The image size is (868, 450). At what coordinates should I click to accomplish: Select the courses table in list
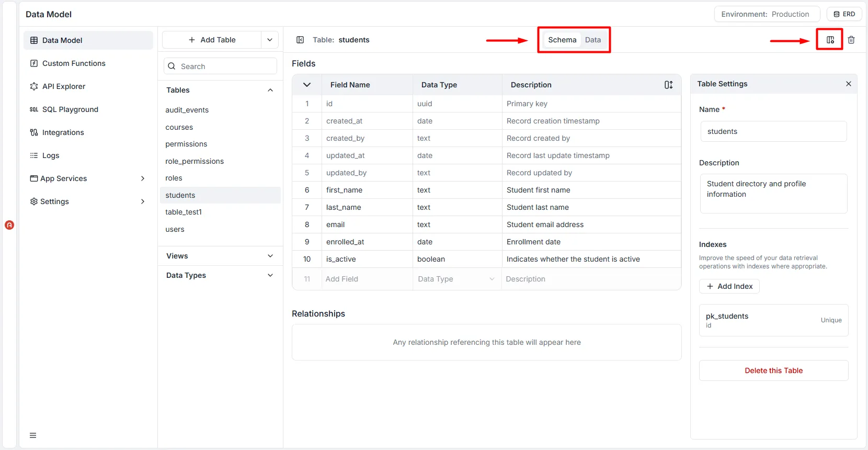(x=179, y=127)
